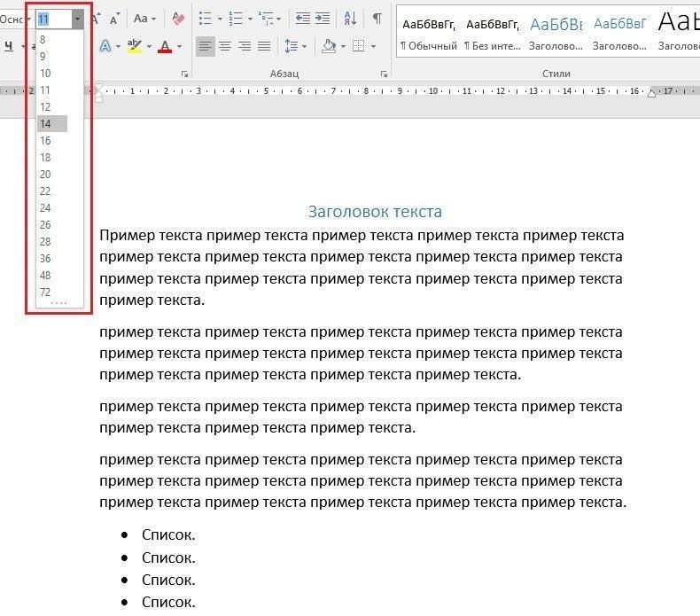The height and width of the screenshot is (616, 700).
Task: Click the Increase Font Size icon
Action: click(96, 19)
